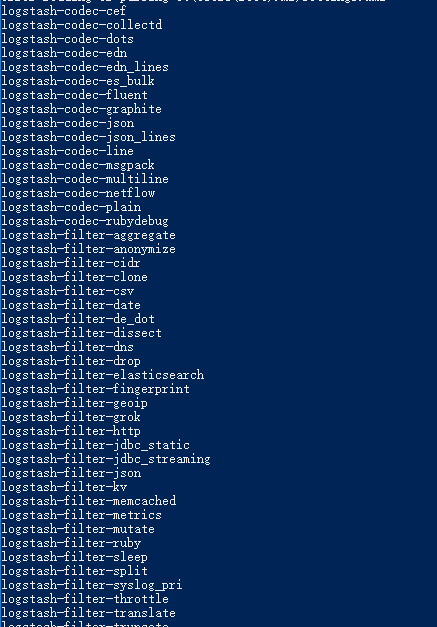Select the logstash-filter-grok entry
Image resolution: width=437 pixels, height=627 pixels.
71,417
